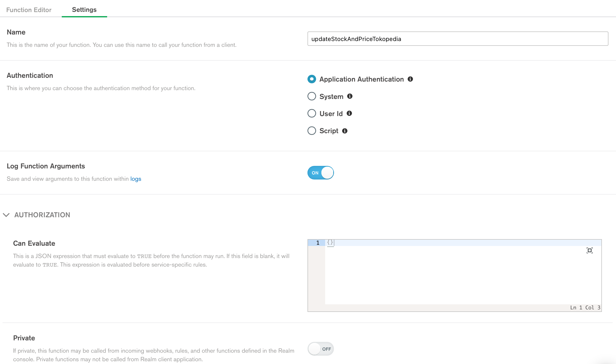Click the function name input field

click(x=458, y=39)
